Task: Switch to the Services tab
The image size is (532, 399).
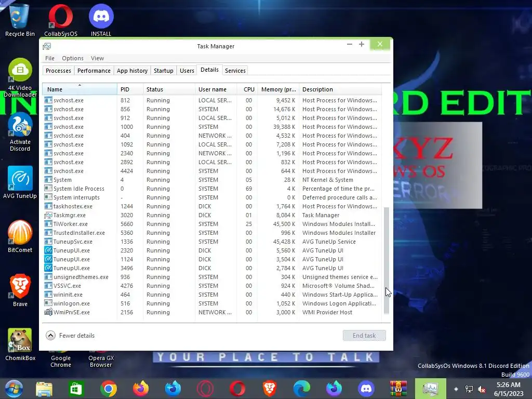Action: (x=235, y=71)
